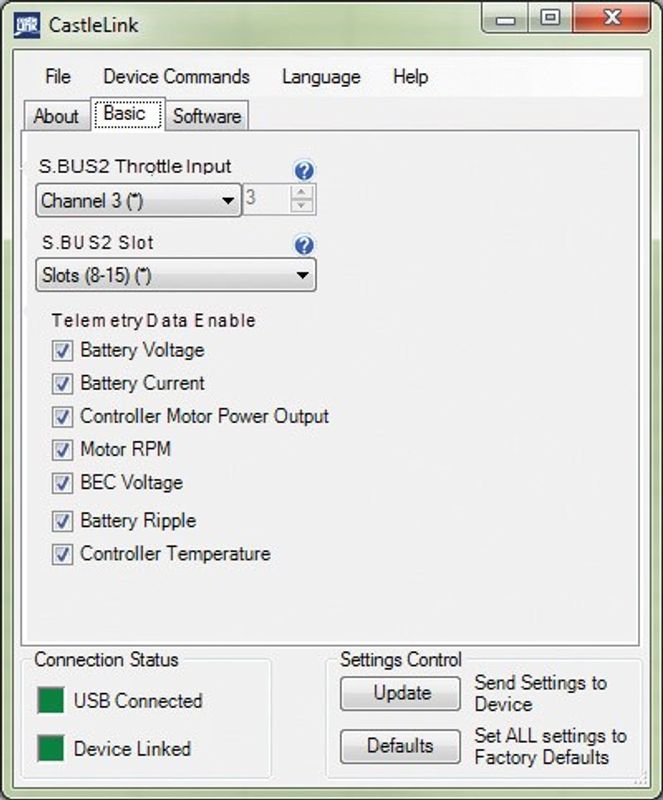Image resolution: width=663 pixels, height=800 pixels.
Task: Click Update to send settings
Action: [x=401, y=693]
